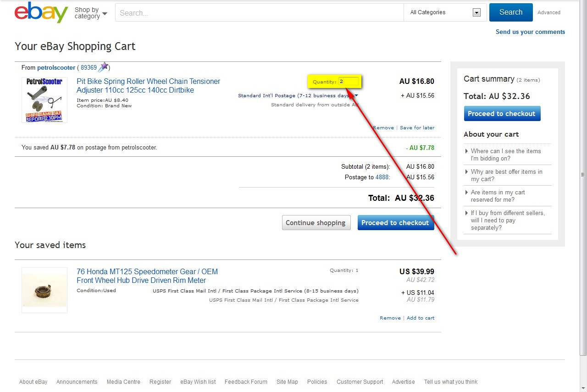Click in the eBay search field

click(259, 13)
